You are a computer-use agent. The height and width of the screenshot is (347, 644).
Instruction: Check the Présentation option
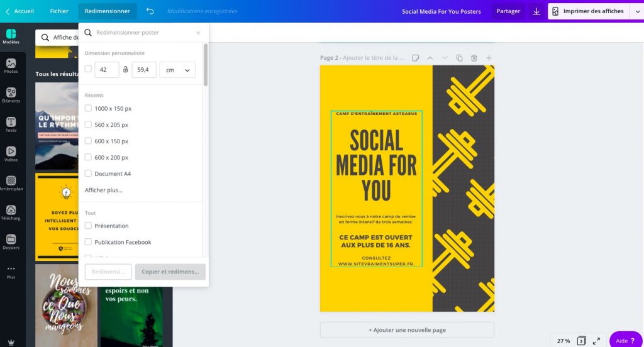point(88,226)
